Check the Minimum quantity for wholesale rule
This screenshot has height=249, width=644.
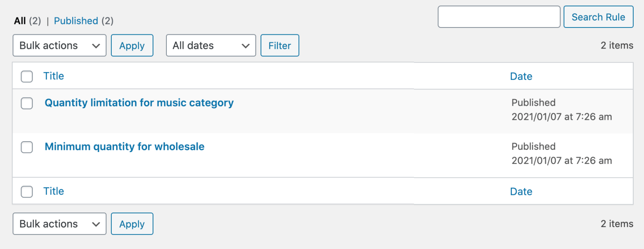point(27,147)
